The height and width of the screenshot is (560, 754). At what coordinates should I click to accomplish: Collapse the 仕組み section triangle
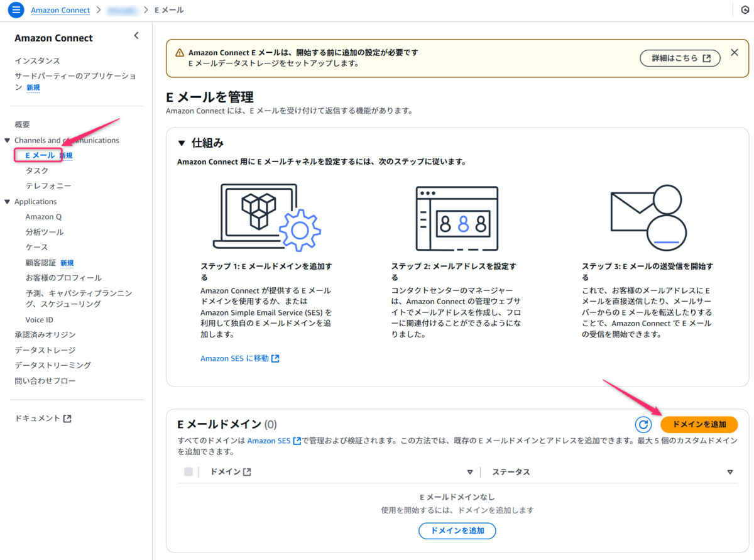tap(182, 143)
